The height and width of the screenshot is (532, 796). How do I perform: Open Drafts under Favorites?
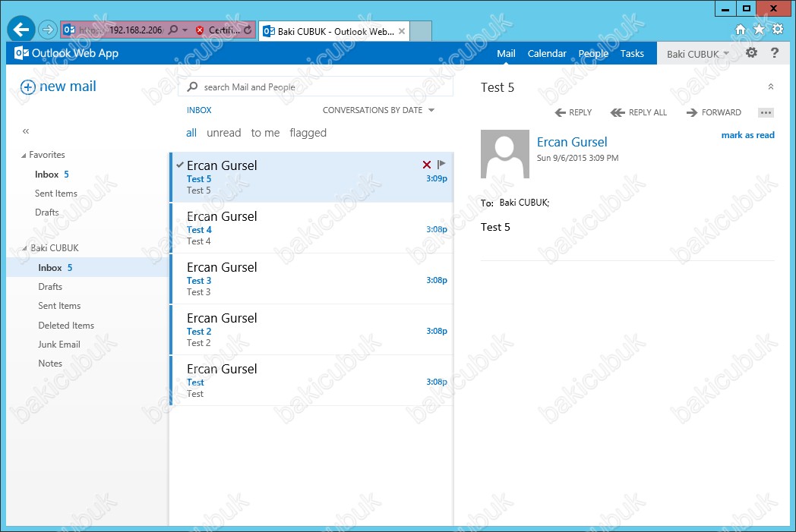click(x=46, y=212)
